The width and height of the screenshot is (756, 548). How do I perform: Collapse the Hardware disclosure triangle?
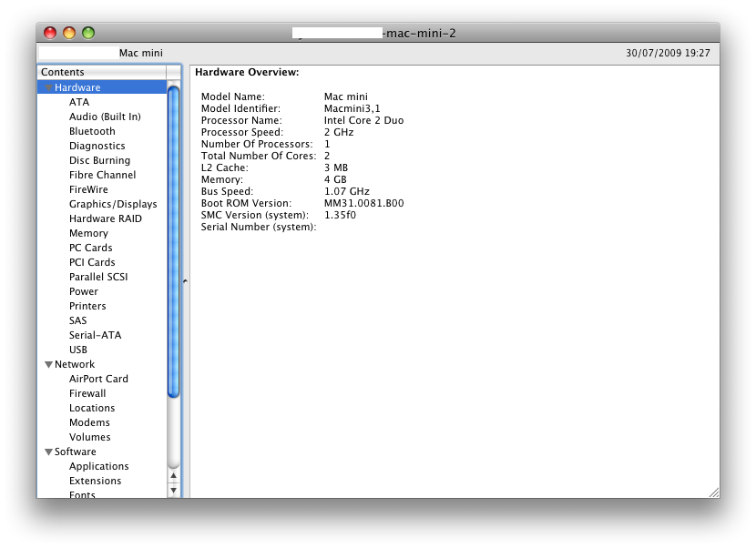coord(48,87)
